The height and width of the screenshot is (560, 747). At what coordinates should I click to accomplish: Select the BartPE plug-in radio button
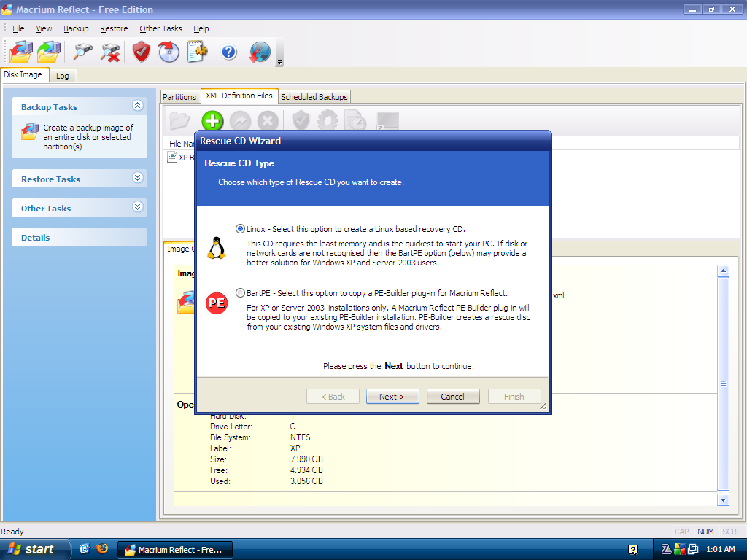coord(241,293)
